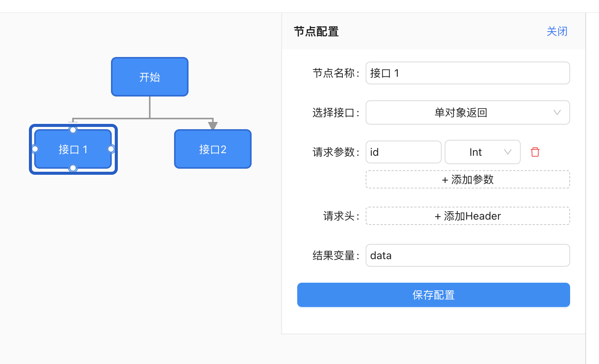Screen dimensions: 599x364
Task: Open the Int parameter type dropdown
Action: 482,152
